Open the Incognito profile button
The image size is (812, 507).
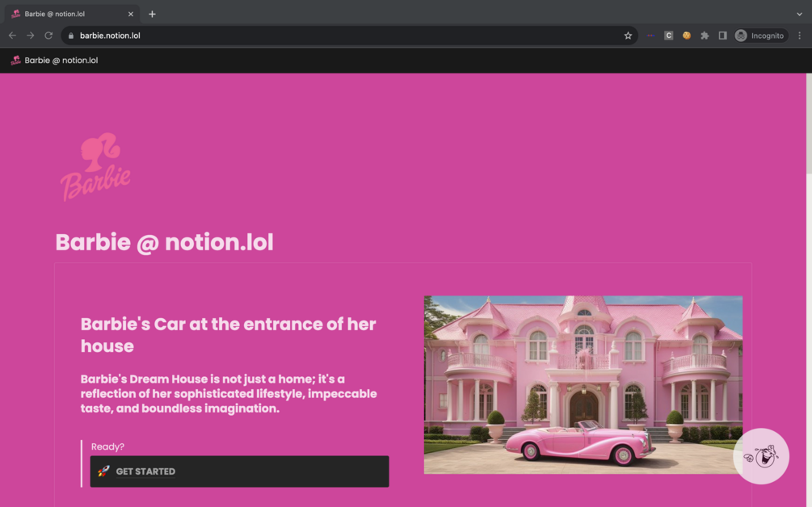pos(760,36)
